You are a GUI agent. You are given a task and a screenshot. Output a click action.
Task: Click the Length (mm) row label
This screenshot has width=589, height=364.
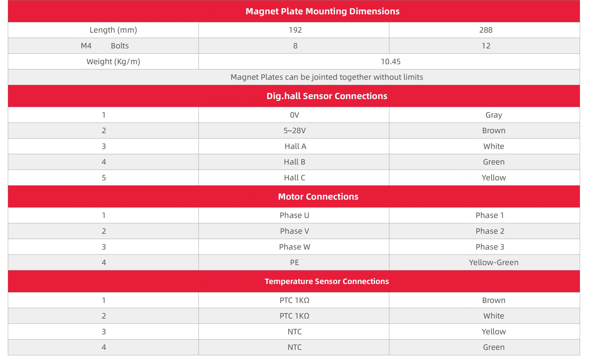pyautogui.click(x=113, y=30)
